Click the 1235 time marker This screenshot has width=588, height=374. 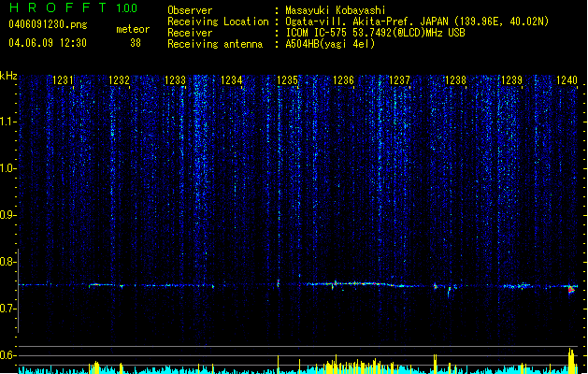287,80
